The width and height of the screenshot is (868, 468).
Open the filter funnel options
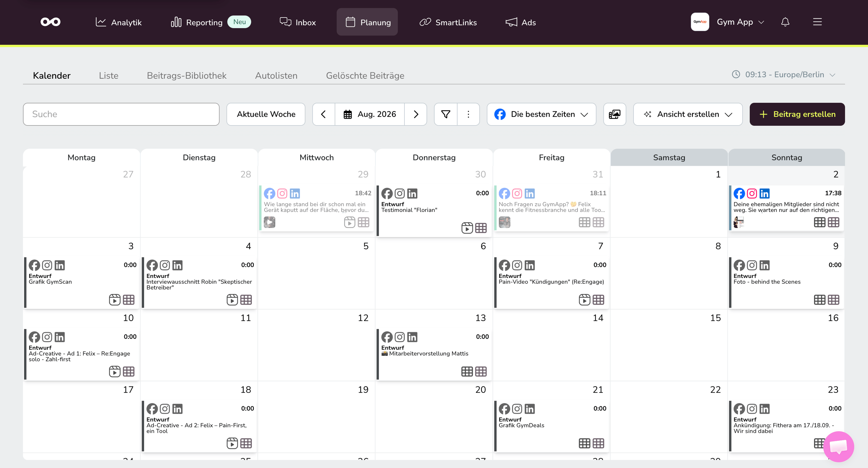446,114
